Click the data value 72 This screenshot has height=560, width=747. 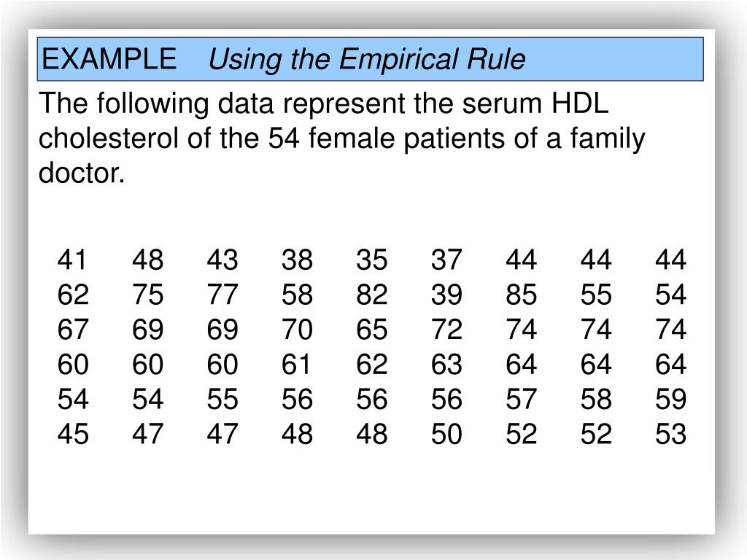pyautogui.click(x=446, y=329)
